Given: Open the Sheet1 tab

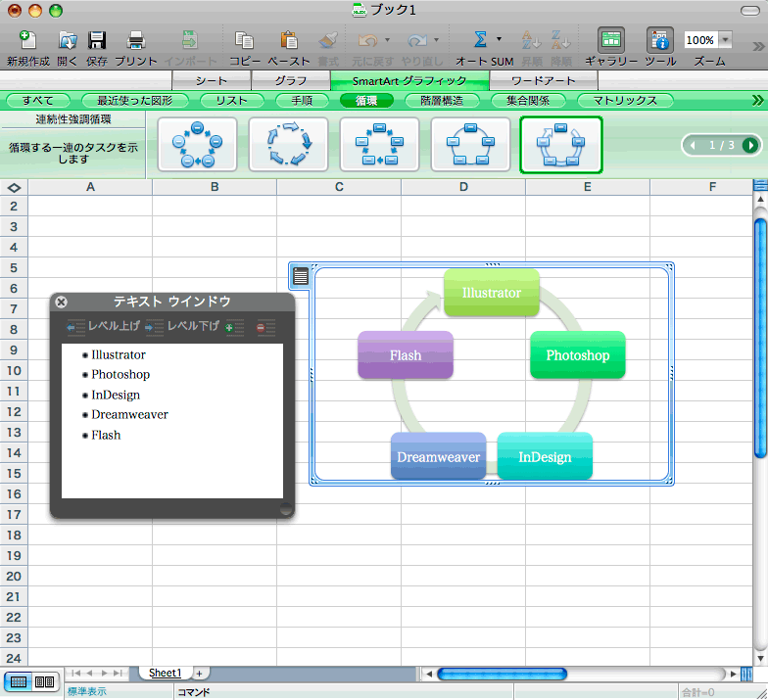Looking at the screenshot, I should [x=165, y=674].
